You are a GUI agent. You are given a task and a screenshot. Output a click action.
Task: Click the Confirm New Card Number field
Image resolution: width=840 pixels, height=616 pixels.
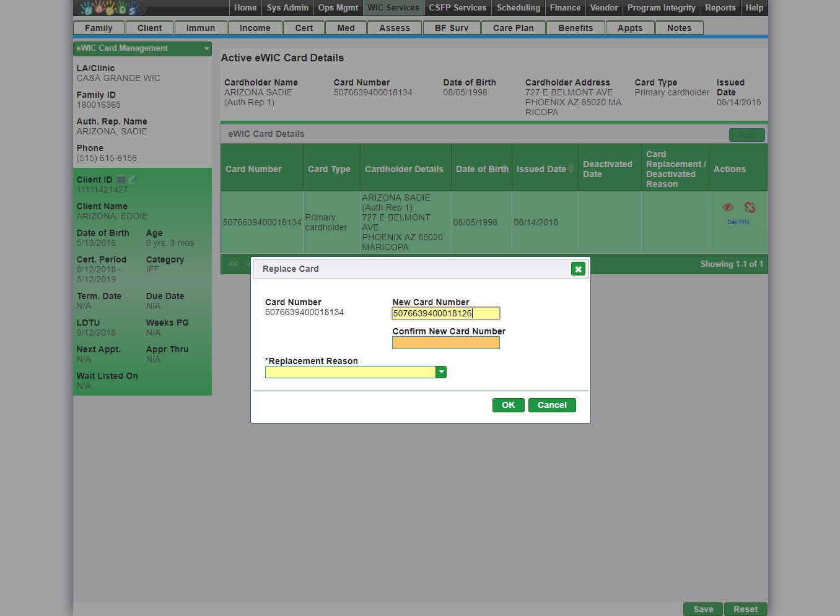click(445, 343)
